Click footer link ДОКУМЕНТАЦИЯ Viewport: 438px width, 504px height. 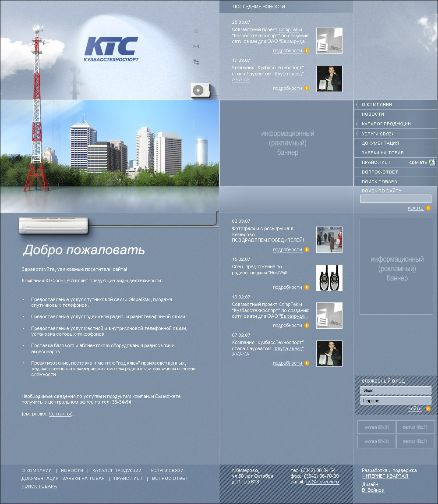[x=40, y=478]
